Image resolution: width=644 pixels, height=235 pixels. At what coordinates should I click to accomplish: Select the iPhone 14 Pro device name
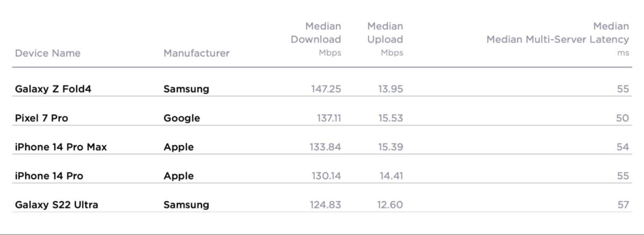(x=49, y=176)
